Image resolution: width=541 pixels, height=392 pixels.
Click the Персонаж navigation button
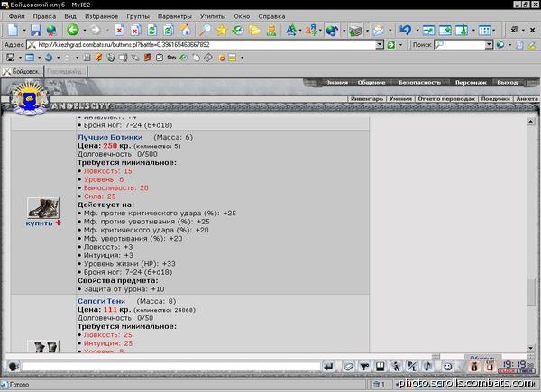(471, 82)
